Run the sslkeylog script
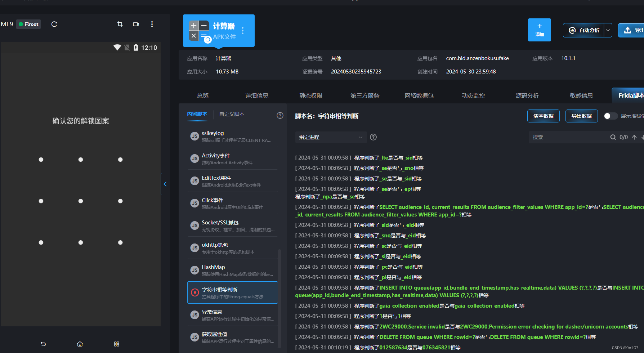644x353 pixels. click(x=195, y=136)
